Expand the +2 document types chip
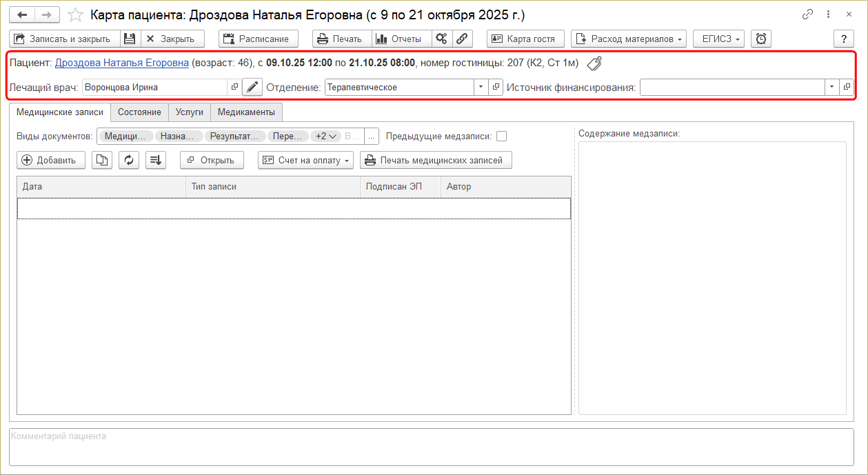The image size is (868, 475). click(x=325, y=137)
